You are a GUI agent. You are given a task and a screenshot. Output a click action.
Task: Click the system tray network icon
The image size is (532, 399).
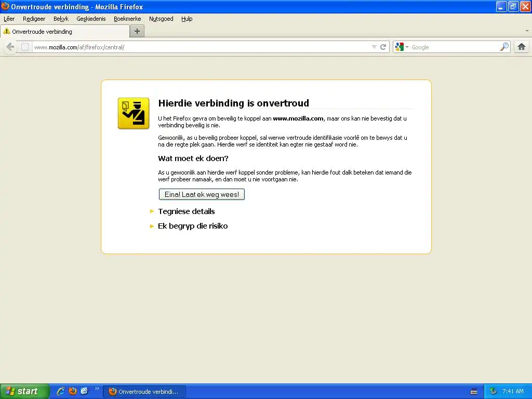pos(493,391)
